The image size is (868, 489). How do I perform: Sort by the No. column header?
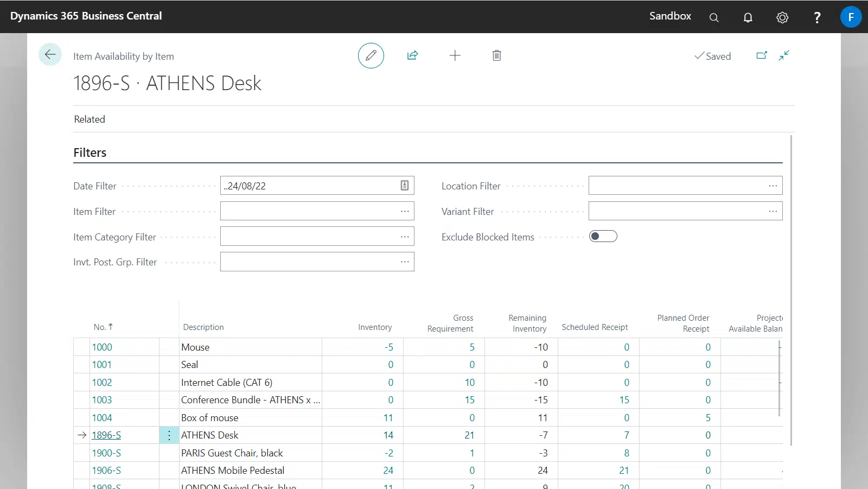coord(103,327)
